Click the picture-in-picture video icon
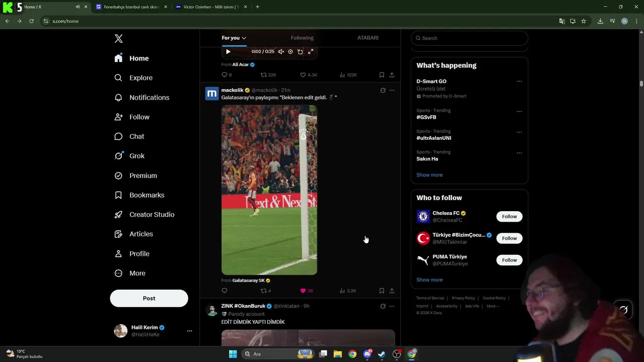Screen dimensions: 644x362 tap(300, 51)
